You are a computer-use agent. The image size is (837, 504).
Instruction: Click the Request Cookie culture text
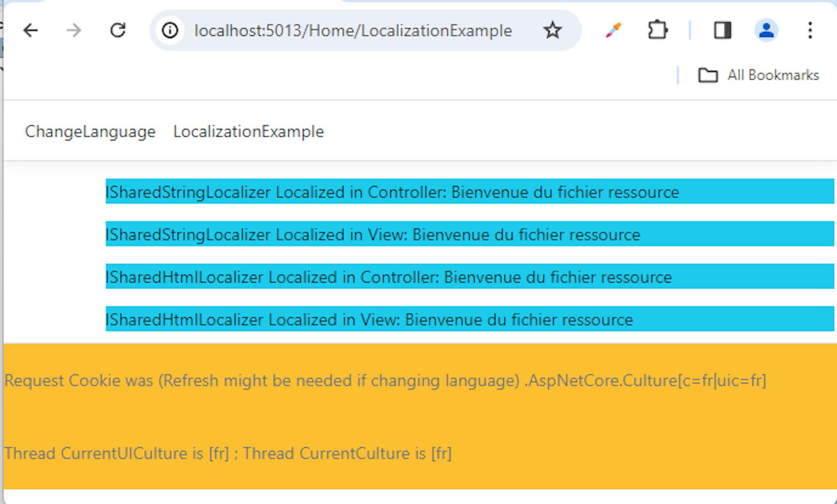385,380
